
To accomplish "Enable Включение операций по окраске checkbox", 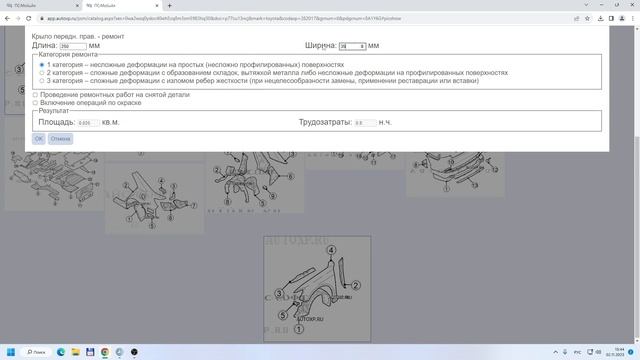I will pos(35,103).
